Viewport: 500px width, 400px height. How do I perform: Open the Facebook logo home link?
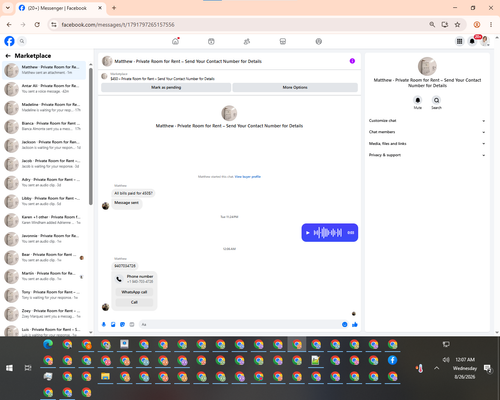9,41
